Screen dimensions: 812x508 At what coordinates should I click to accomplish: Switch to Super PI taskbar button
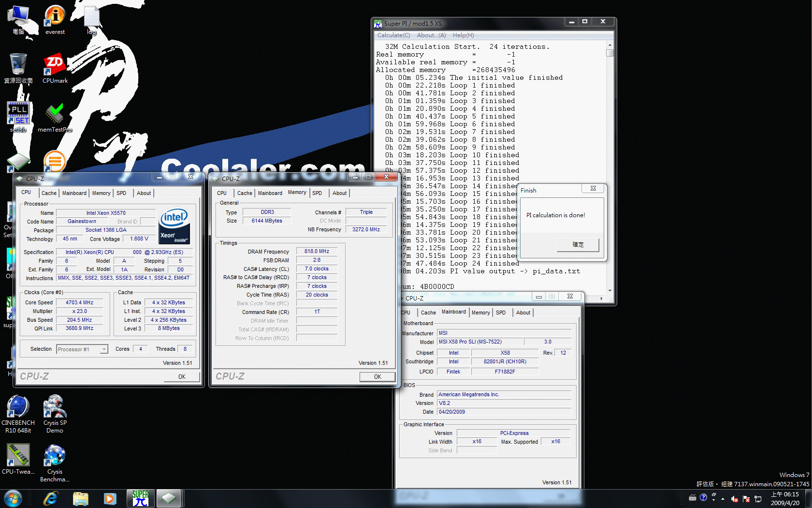(140, 498)
